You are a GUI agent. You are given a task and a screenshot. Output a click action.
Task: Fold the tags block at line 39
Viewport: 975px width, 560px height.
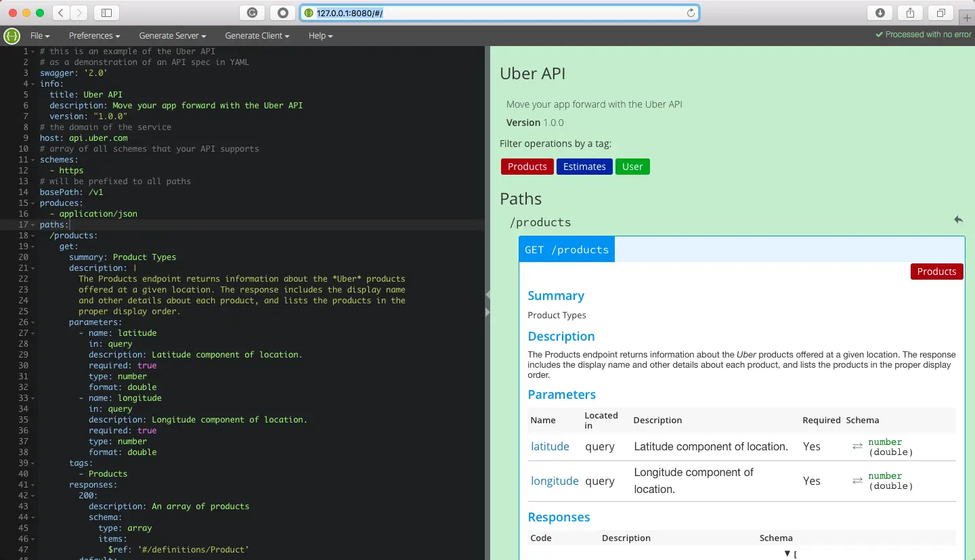pyautogui.click(x=34, y=463)
